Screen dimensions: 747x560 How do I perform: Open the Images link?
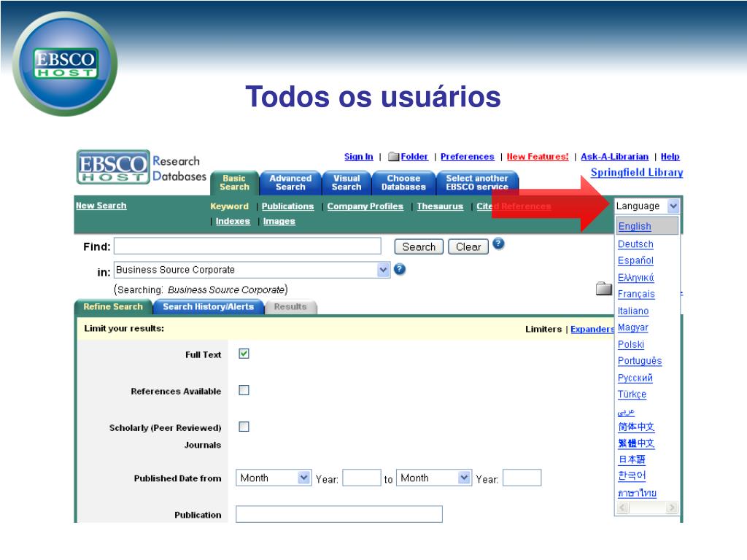[x=279, y=222]
